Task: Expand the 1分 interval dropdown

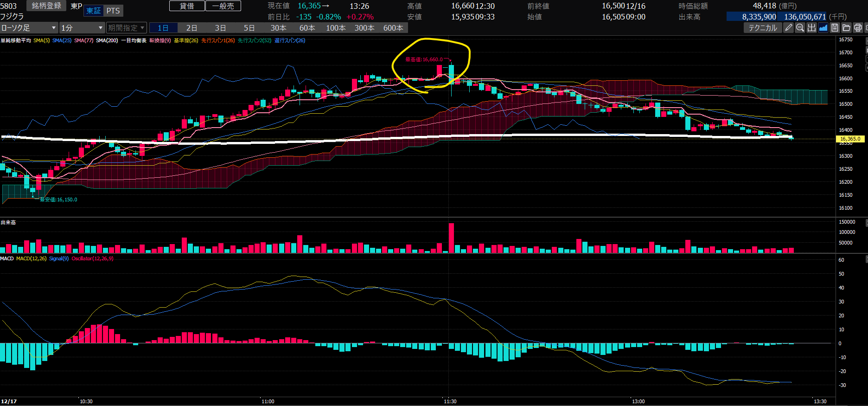Action: click(x=82, y=28)
